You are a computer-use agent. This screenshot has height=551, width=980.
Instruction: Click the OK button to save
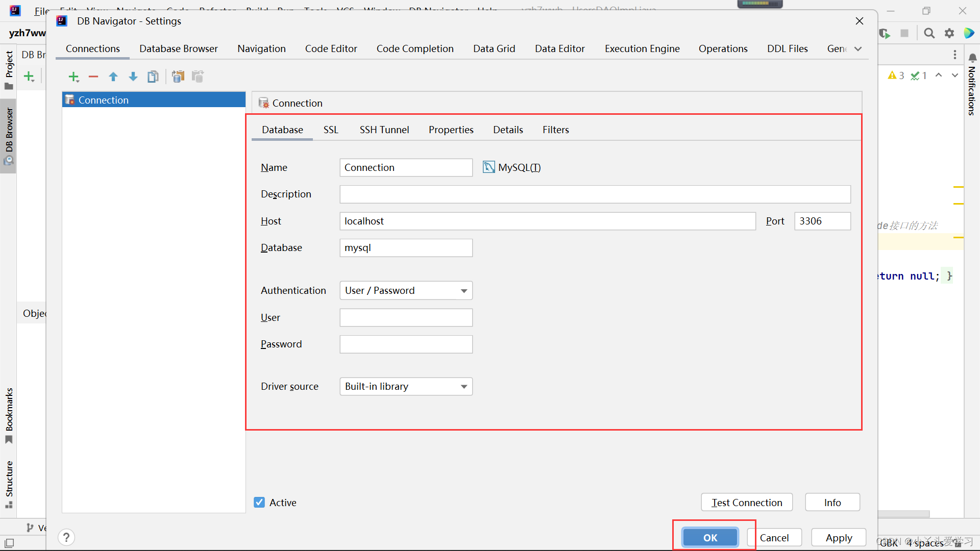(x=709, y=538)
